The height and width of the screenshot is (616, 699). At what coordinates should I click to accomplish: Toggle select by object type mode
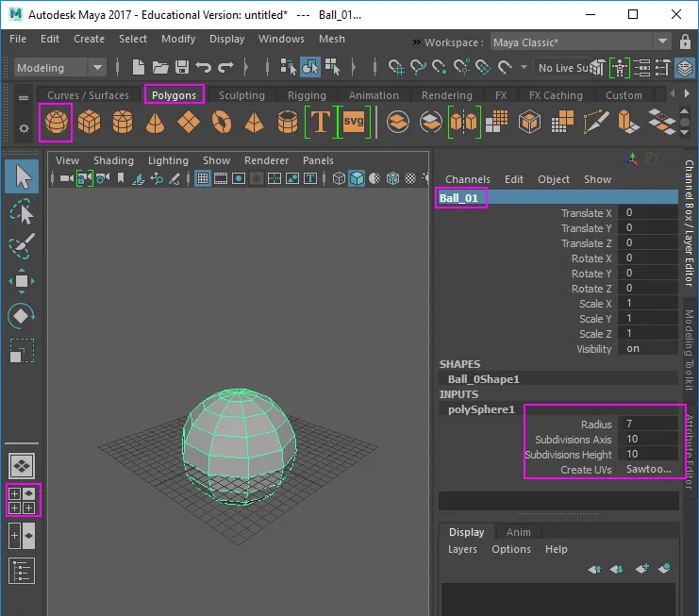[x=310, y=67]
